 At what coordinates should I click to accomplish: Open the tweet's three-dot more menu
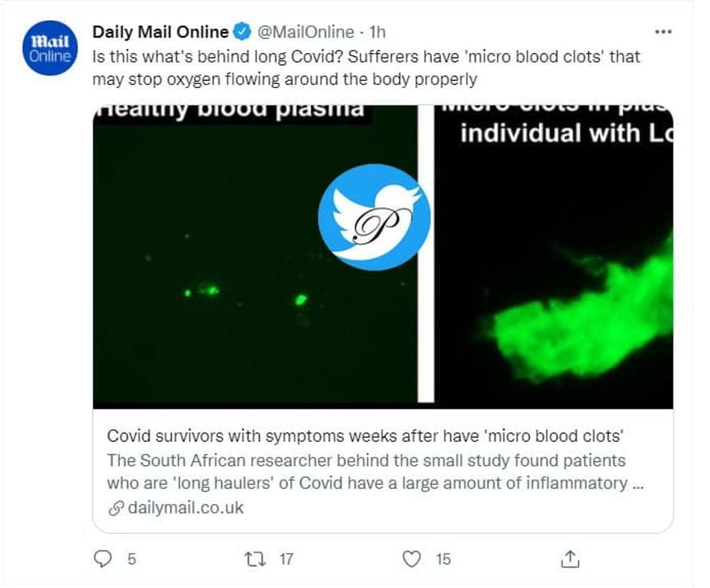coord(664,32)
